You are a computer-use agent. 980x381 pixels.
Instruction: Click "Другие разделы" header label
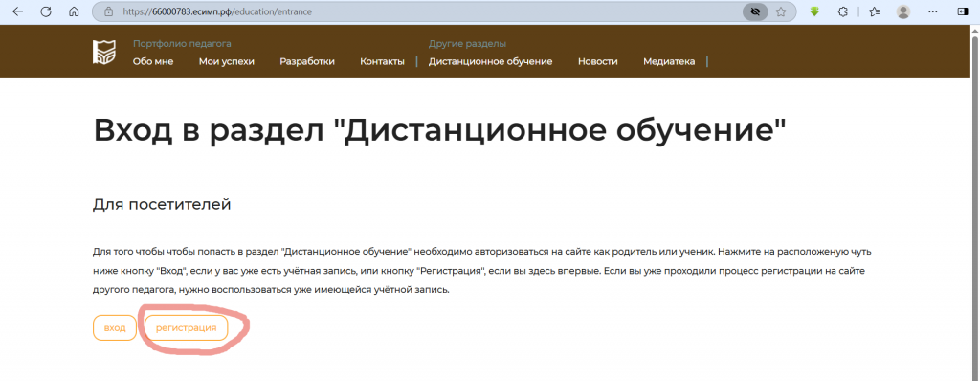coord(467,44)
